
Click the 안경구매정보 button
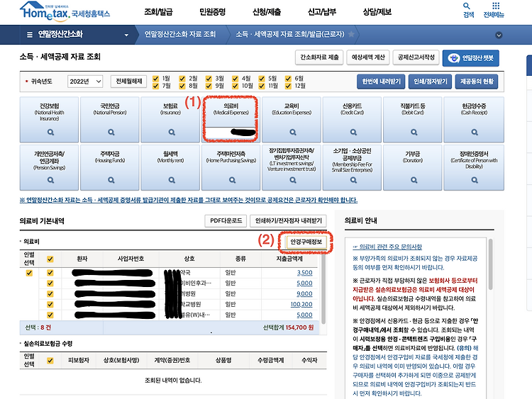click(x=306, y=242)
